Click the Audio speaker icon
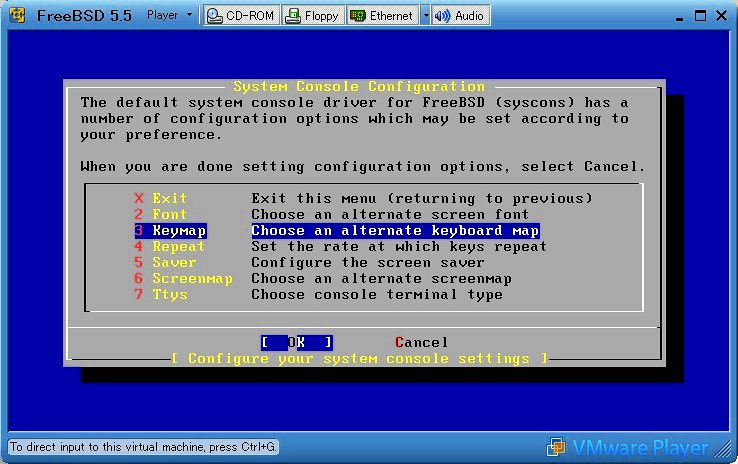Viewport: 738px width, 464px height. pyautogui.click(x=442, y=16)
